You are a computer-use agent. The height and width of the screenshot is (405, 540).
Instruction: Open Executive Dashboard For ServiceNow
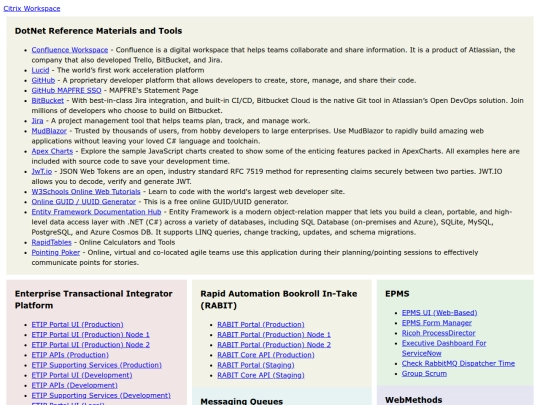(444, 348)
